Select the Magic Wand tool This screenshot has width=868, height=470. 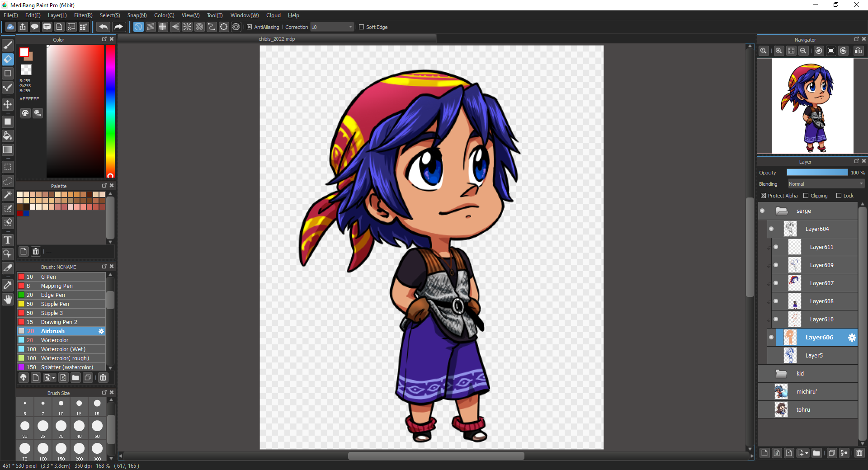[x=8, y=195]
